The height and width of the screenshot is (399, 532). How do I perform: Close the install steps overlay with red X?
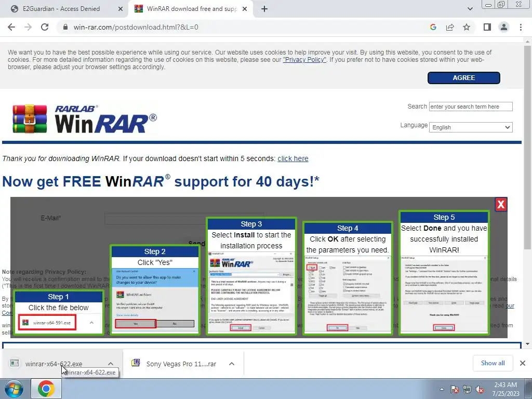tap(501, 204)
